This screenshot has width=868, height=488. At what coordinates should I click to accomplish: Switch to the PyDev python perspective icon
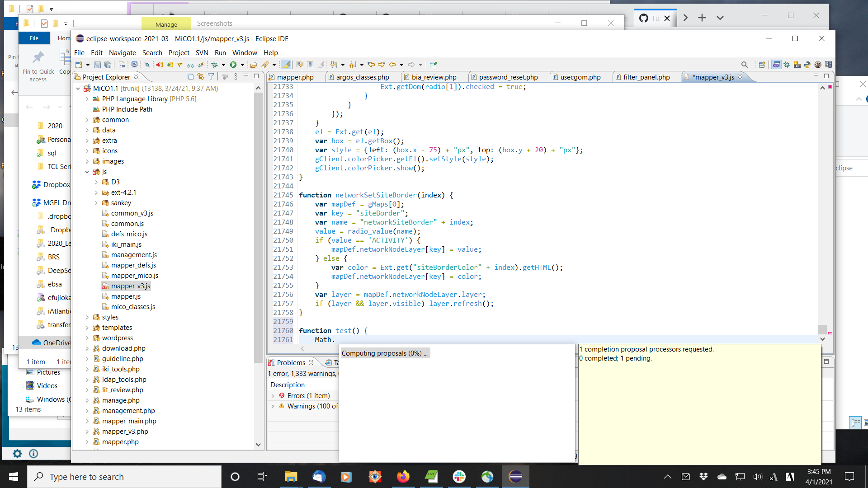807,65
